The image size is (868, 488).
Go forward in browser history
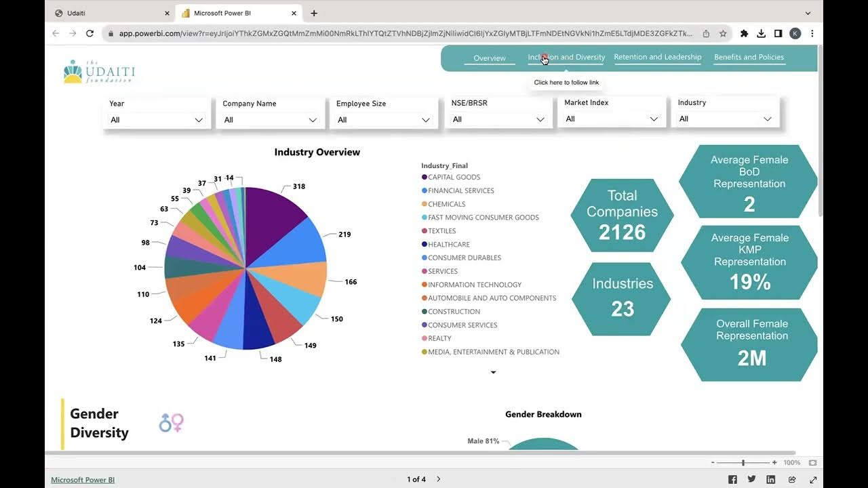pyautogui.click(x=73, y=33)
